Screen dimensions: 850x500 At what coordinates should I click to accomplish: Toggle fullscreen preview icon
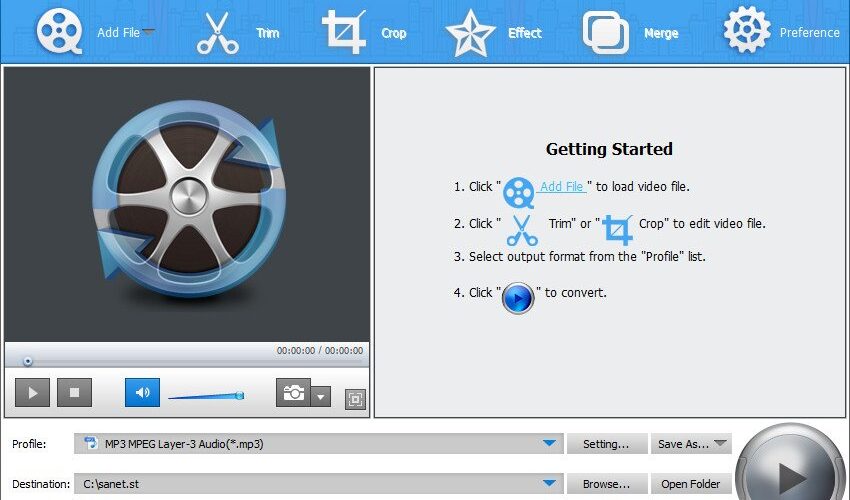pos(355,400)
